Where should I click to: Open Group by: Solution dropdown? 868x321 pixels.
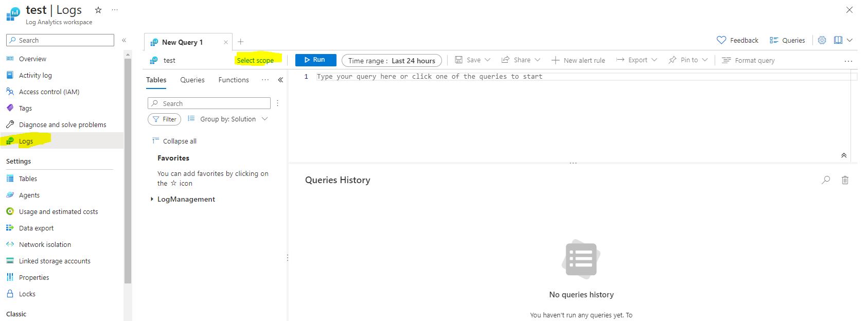point(228,119)
